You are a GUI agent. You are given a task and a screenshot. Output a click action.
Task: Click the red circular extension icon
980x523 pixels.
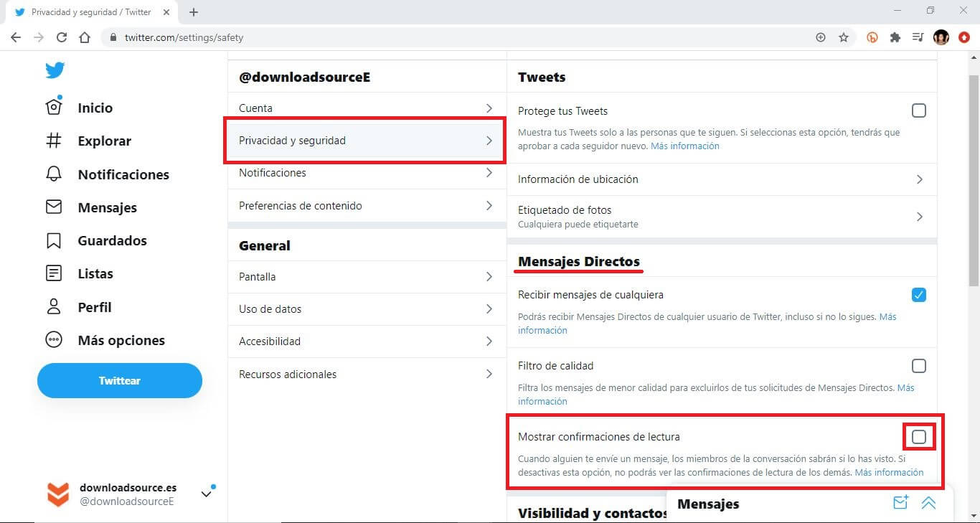(963, 37)
